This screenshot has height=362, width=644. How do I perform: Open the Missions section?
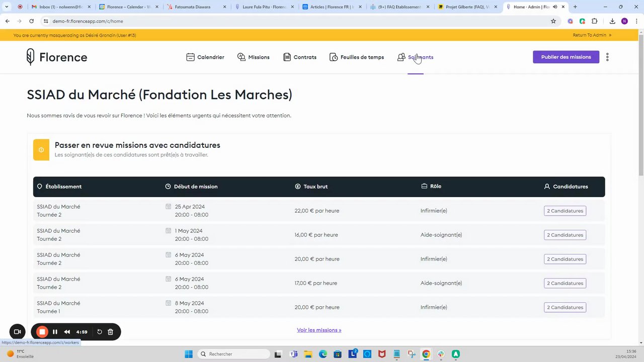(x=253, y=57)
